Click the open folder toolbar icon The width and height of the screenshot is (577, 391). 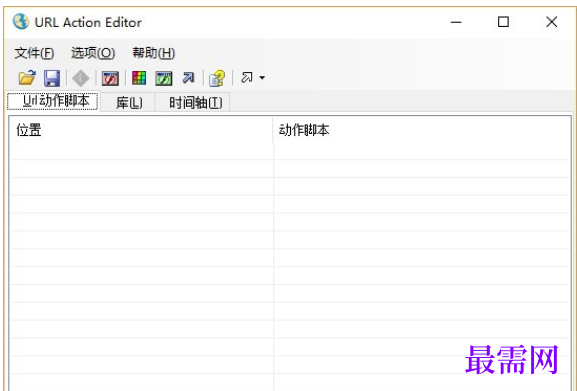click(27, 78)
